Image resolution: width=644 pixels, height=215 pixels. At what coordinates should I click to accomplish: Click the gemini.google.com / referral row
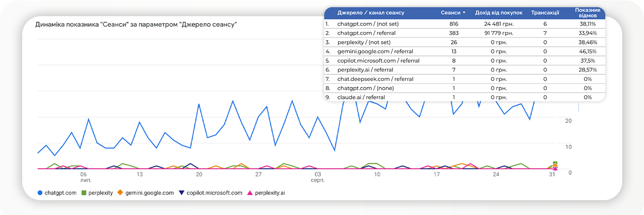375,51
